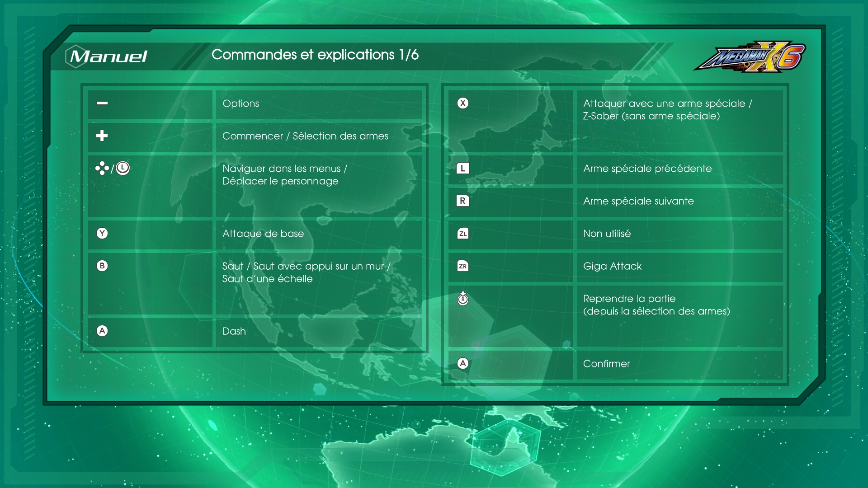Image resolution: width=868 pixels, height=488 pixels.
Task: Click the Arme spéciale suivante text
Action: pos(638,201)
